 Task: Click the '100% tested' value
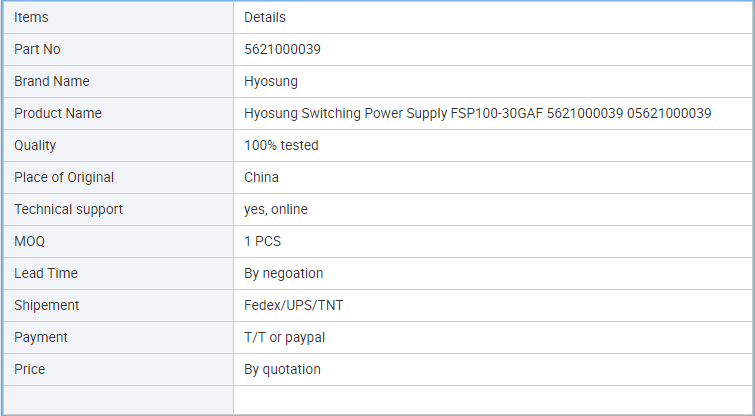tap(281, 145)
